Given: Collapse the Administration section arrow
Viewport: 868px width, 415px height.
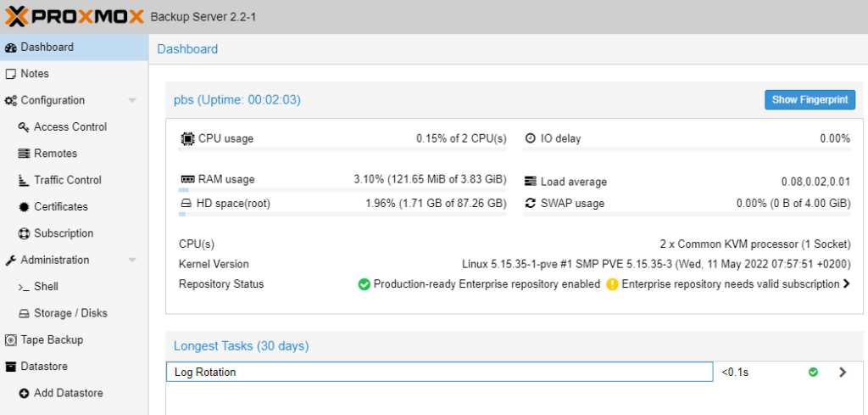Looking at the screenshot, I should click(131, 260).
